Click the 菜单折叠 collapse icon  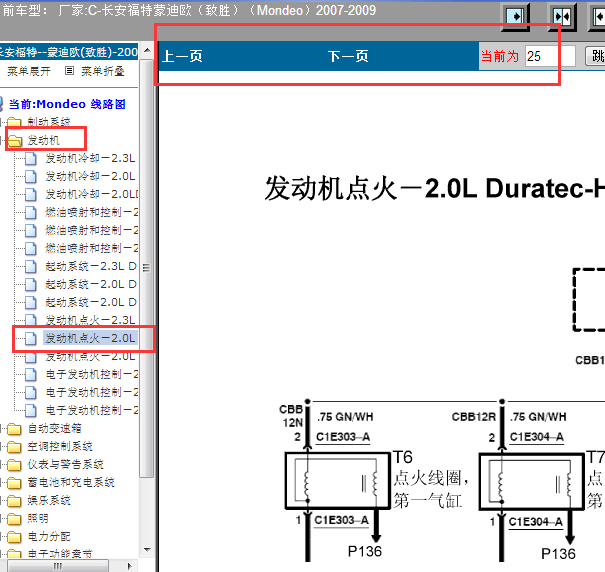click(x=69, y=71)
